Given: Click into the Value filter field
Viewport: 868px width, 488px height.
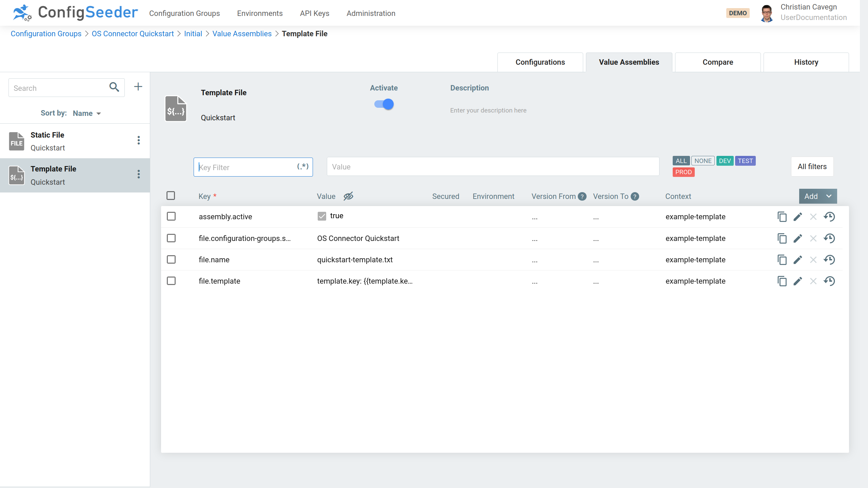Looking at the screenshot, I should pos(493,166).
